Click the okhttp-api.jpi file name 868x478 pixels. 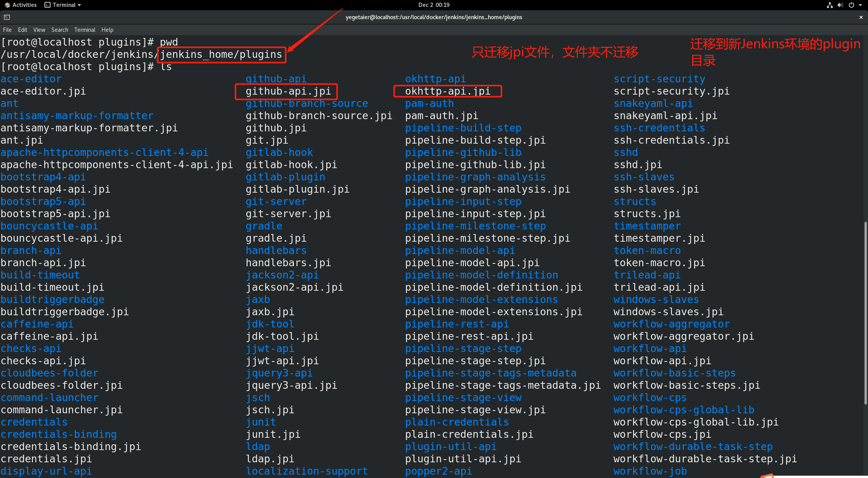[448, 91]
